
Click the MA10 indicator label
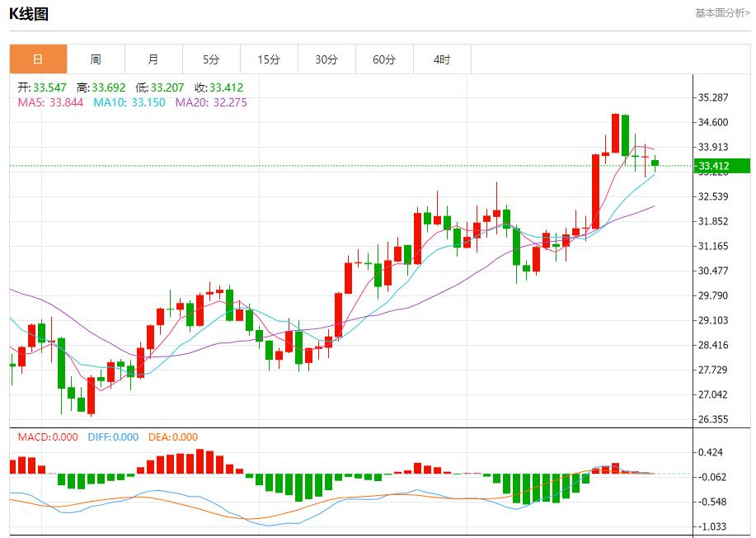pyautogui.click(x=129, y=102)
